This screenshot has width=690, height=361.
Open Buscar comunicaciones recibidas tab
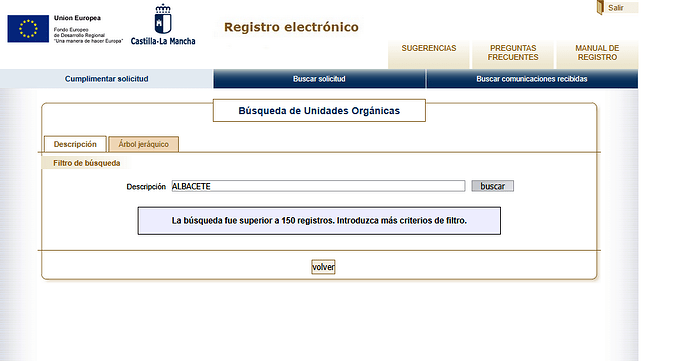pos(532,79)
